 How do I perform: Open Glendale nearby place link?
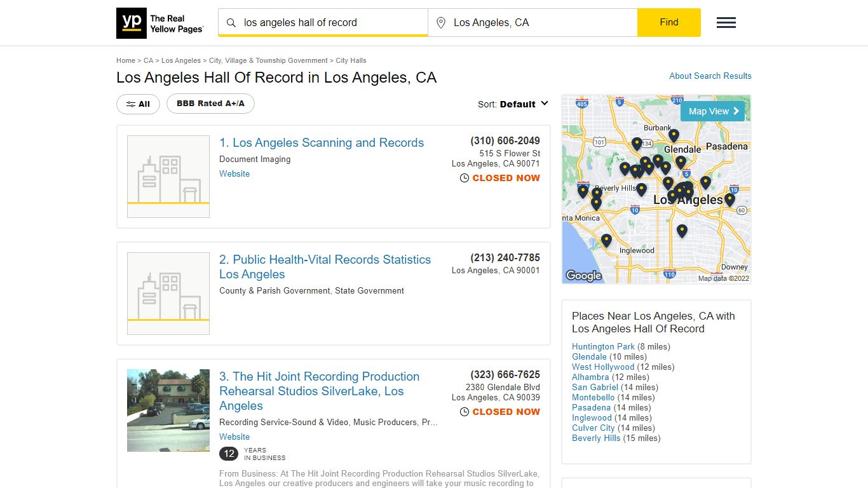[x=589, y=356]
